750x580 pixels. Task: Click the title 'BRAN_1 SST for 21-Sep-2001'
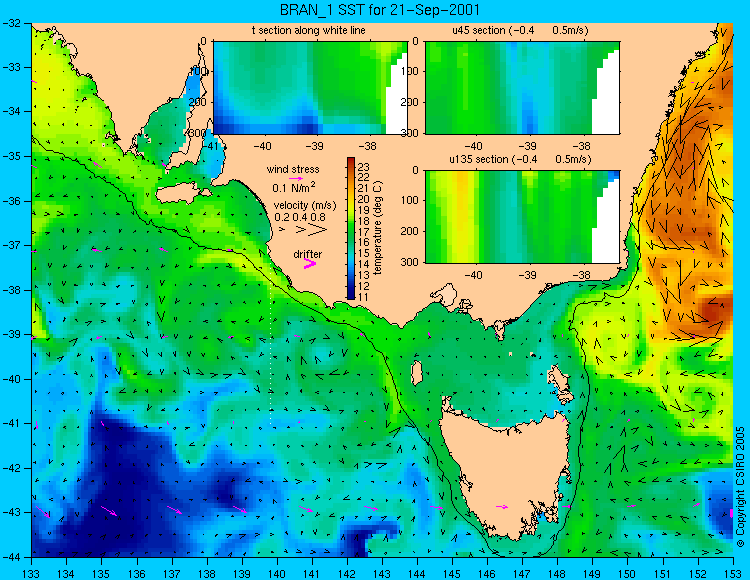coord(379,10)
